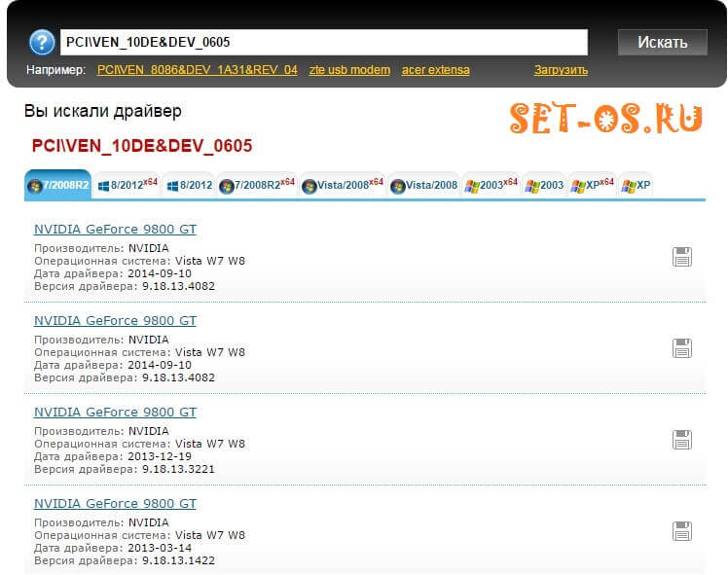Download driver version 9.18.13.3221 via floppy icon

point(682,440)
